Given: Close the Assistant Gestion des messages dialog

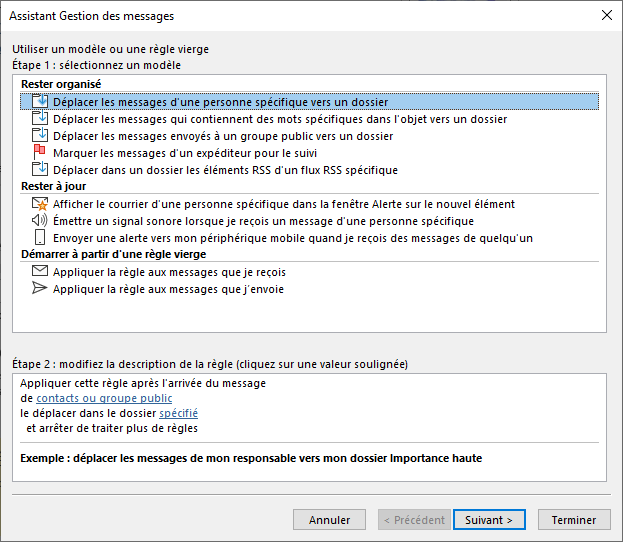Looking at the screenshot, I should click(607, 15).
